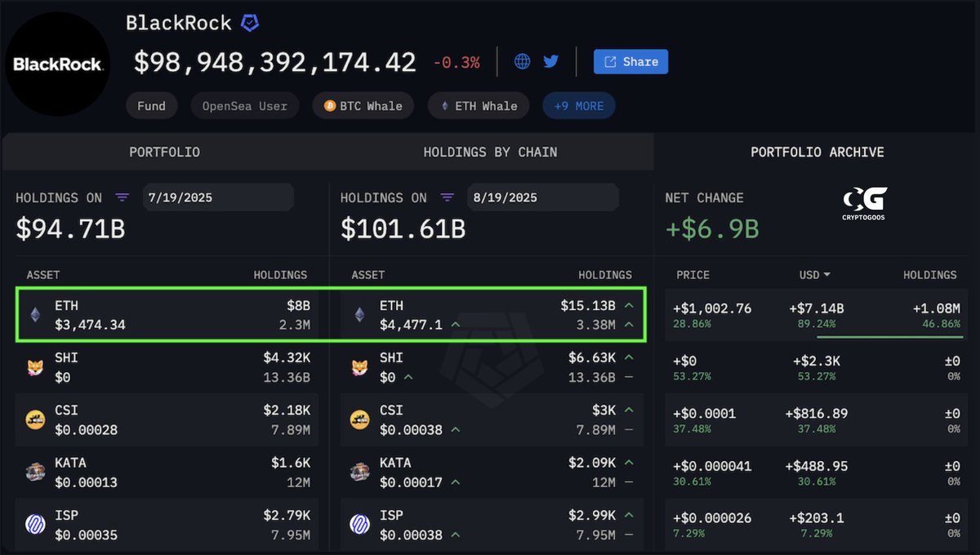Click KATA icon in 7/19/2025 holdings
This screenshot has width=980, height=555.
[x=34, y=472]
